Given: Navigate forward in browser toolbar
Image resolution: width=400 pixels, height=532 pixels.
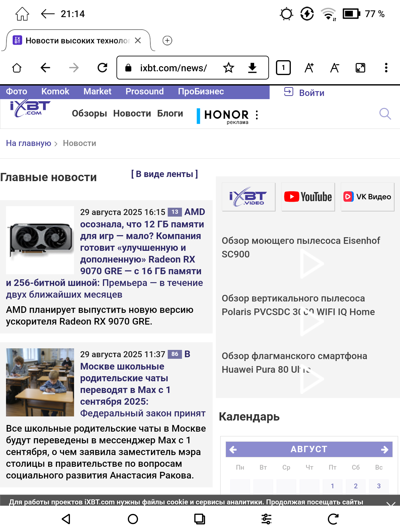Looking at the screenshot, I should coord(74,68).
